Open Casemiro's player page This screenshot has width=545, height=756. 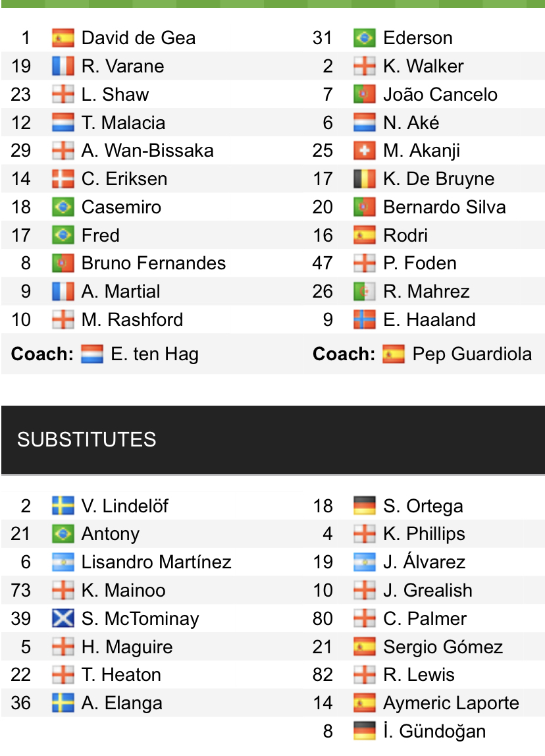coord(121,207)
